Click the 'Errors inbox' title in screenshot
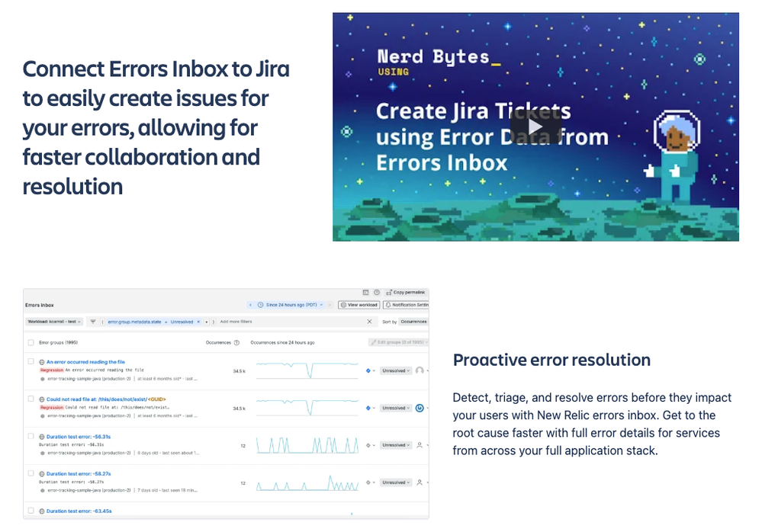Viewport: 762px width, 532px height. [x=40, y=306]
